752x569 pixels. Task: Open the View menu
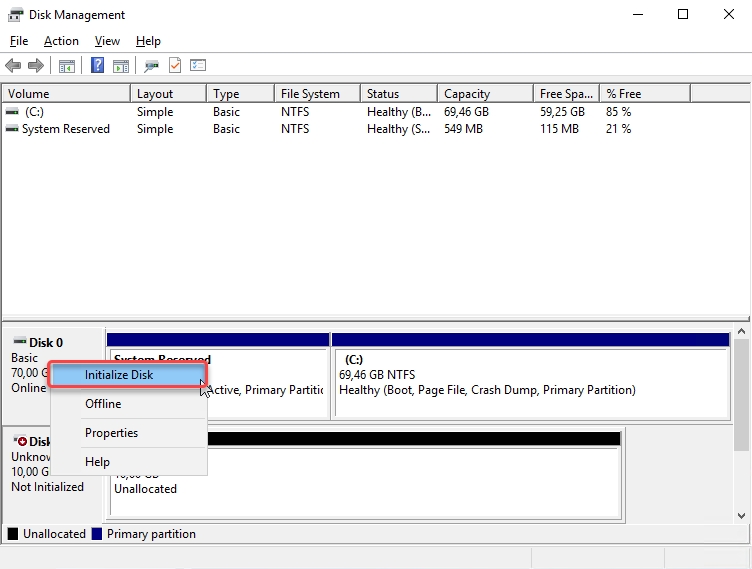click(107, 41)
